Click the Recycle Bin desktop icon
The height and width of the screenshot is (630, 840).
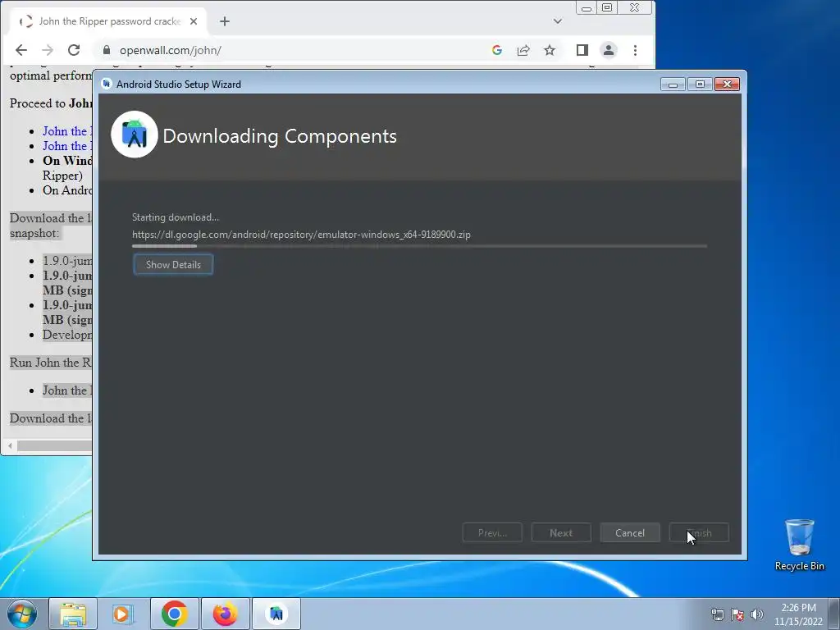point(799,545)
